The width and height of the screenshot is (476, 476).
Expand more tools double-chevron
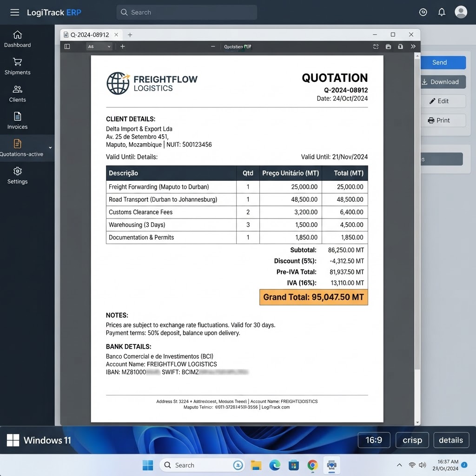pyautogui.click(x=413, y=46)
